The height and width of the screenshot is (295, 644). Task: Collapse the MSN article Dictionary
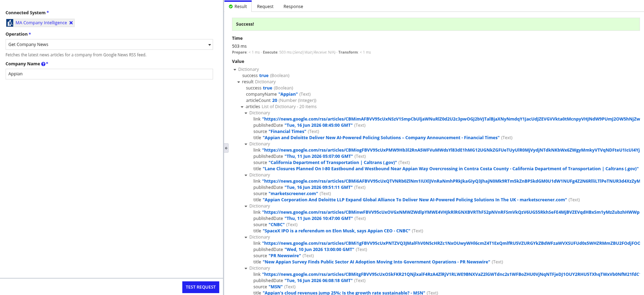pyautogui.click(x=246, y=268)
